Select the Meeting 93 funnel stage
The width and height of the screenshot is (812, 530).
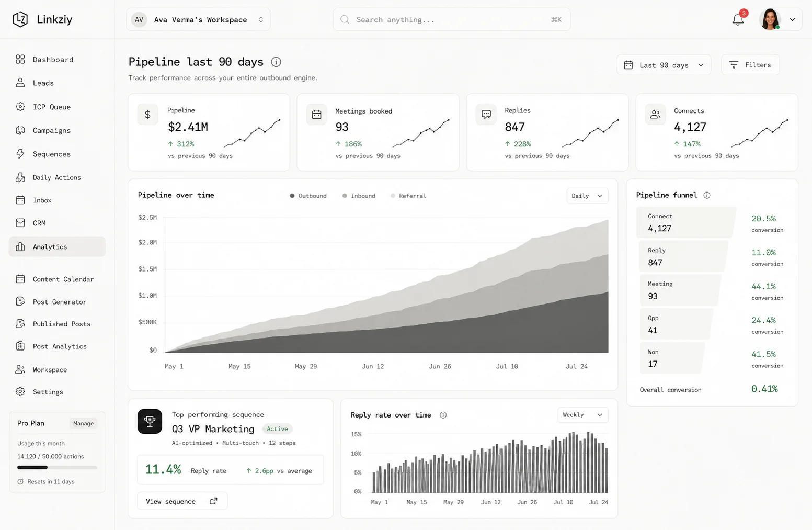coord(680,290)
